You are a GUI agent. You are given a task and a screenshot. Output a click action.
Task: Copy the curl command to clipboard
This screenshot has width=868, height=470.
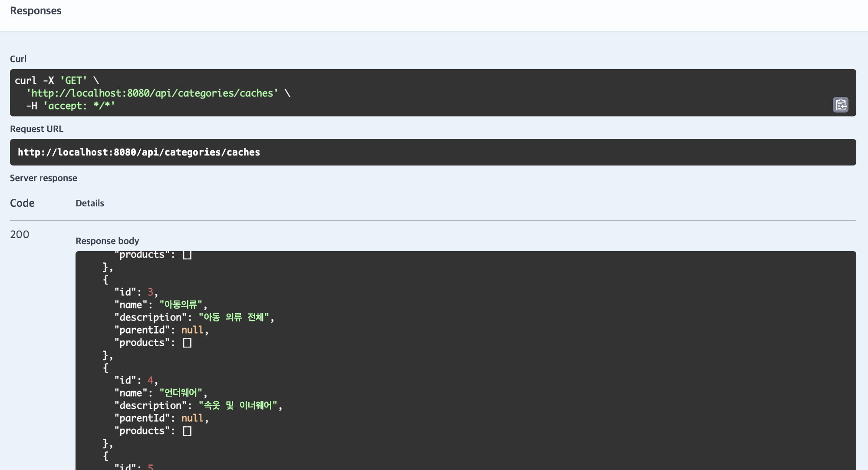tap(840, 105)
